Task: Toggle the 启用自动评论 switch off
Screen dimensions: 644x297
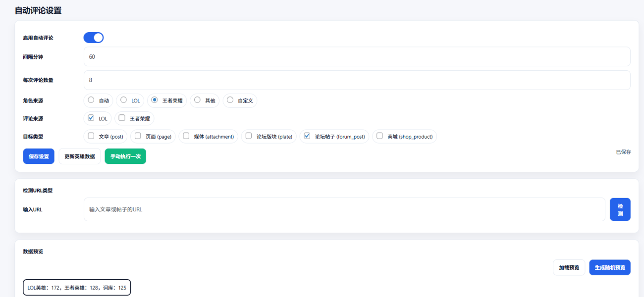Action: [93, 38]
